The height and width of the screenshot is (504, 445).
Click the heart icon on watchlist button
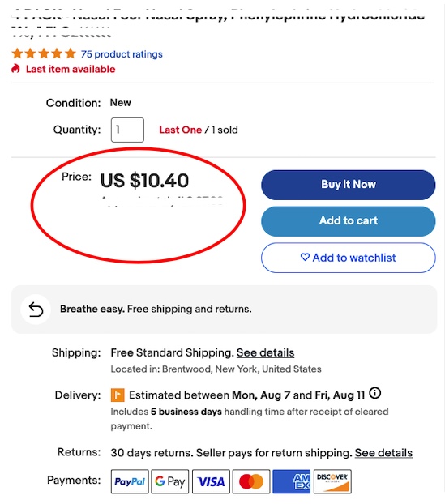[x=305, y=257]
